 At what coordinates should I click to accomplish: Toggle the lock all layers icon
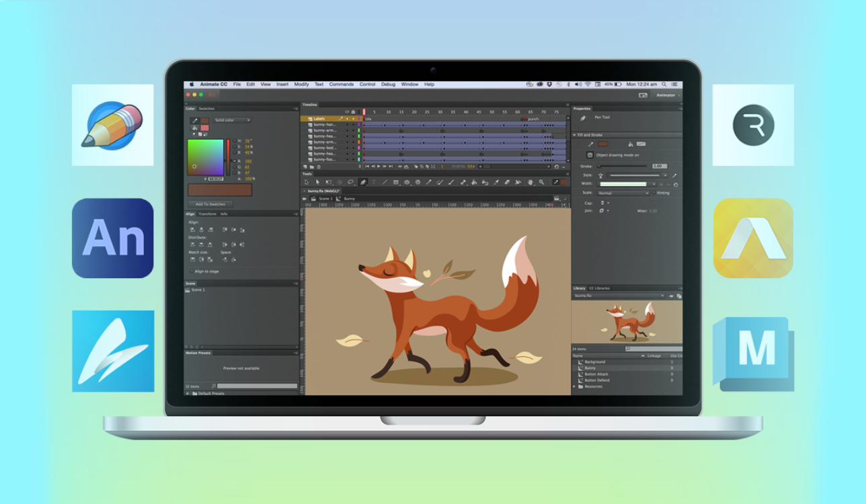pyautogui.click(x=353, y=112)
